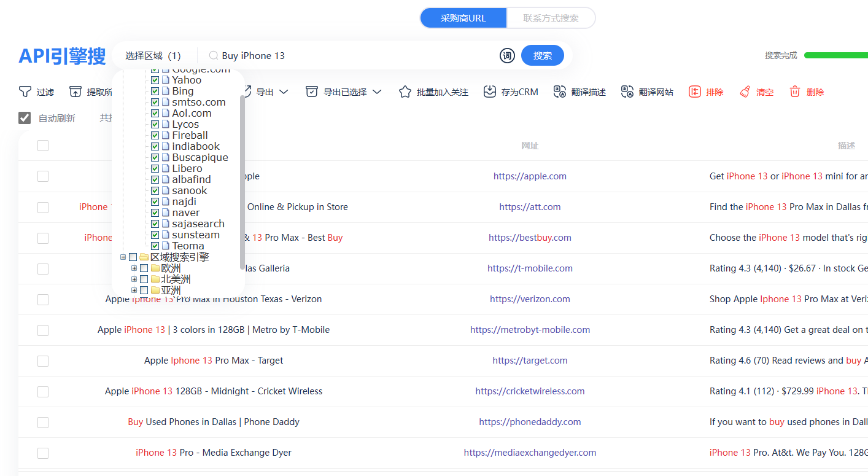Open the https://cricketwireless.com link
The width and height of the screenshot is (868, 476).
pyautogui.click(x=530, y=391)
